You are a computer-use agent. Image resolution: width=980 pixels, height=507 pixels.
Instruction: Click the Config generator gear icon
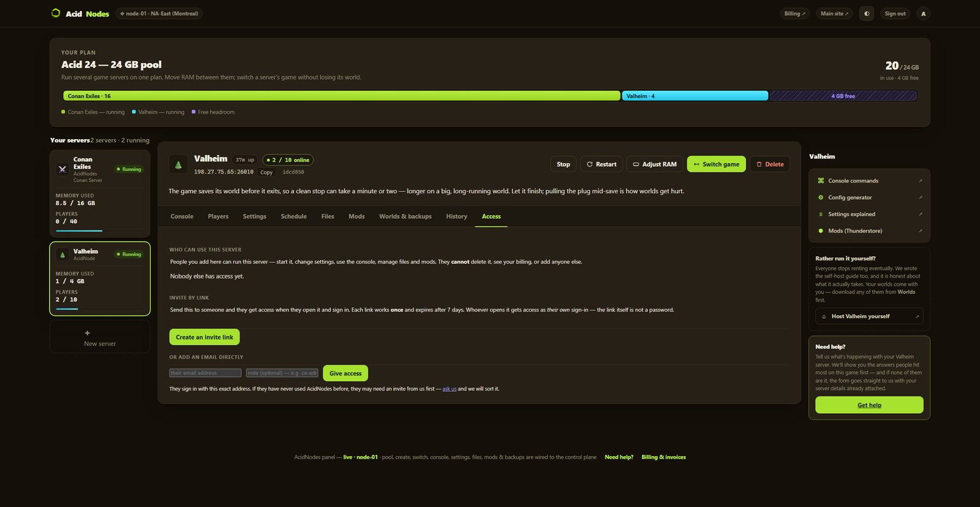click(821, 197)
